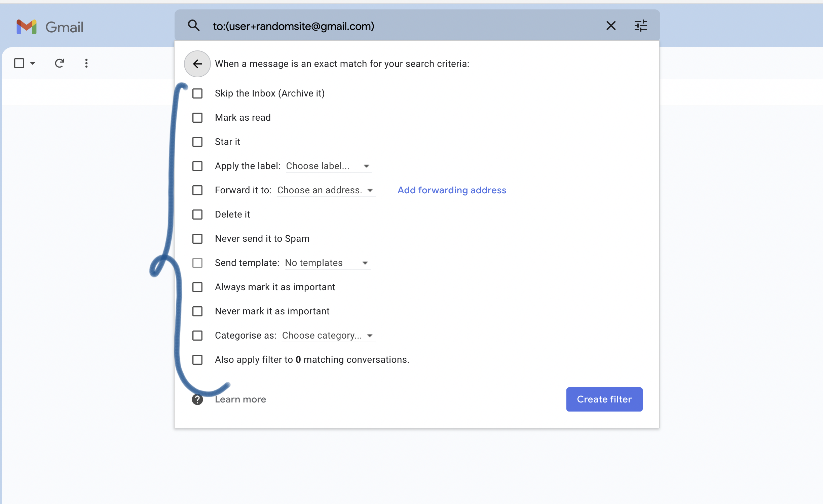Tick the Delete it checkbox
823x504 pixels.
pyautogui.click(x=197, y=215)
